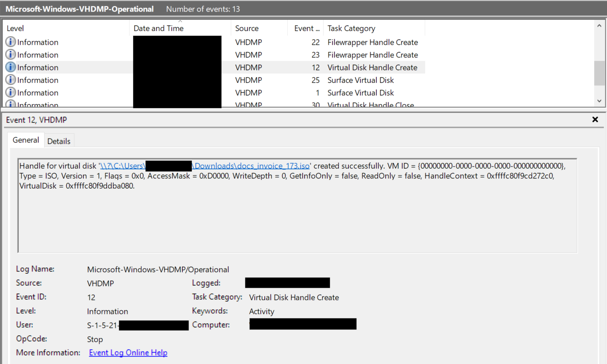Click the Log Name value Microsoft-Windows-VHDMP/Operational
Image resolution: width=607 pixels, height=364 pixels.
coord(158,269)
